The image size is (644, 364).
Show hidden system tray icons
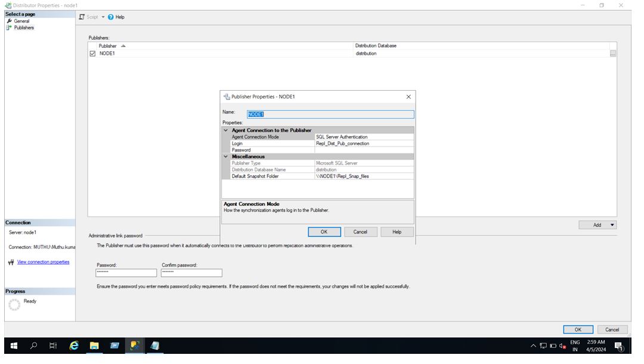[533, 346]
